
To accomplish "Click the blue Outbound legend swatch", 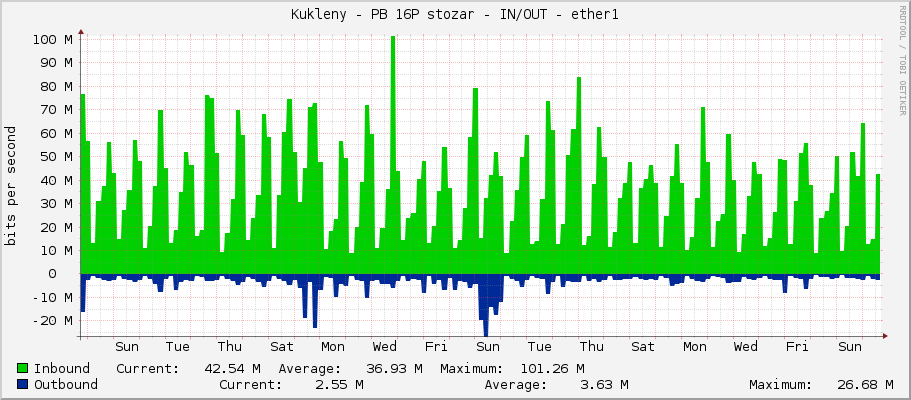I will point(23,384).
